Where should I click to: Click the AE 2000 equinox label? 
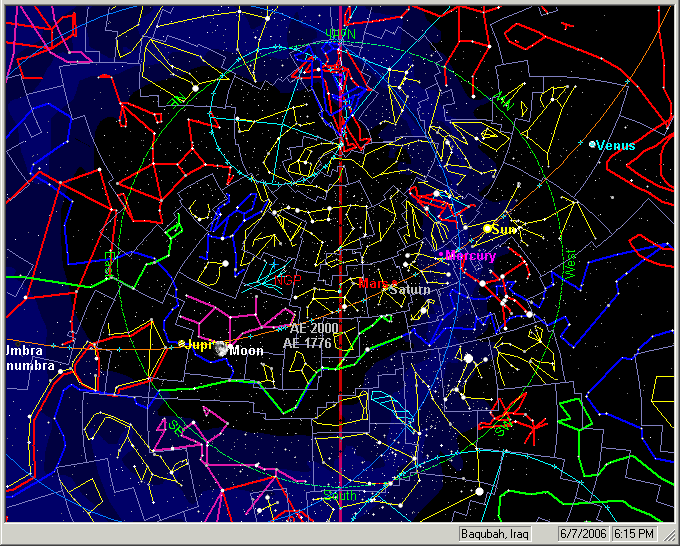coord(314,328)
